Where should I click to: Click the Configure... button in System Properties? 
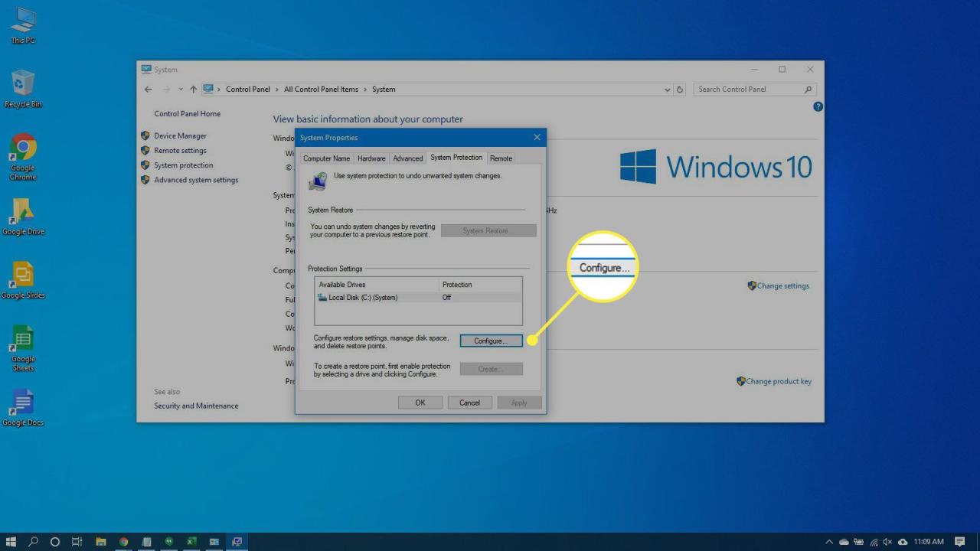[x=491, y=341]
